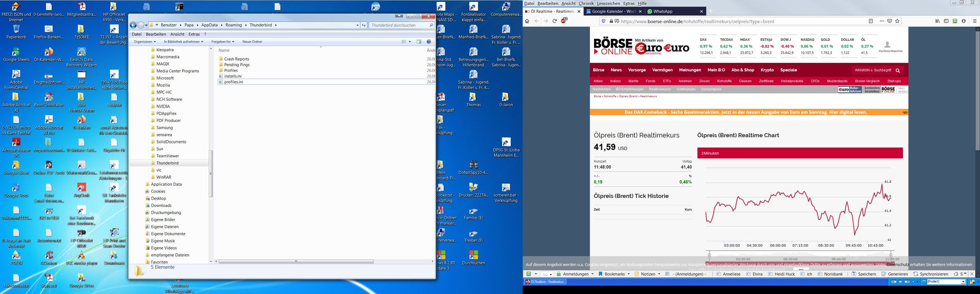This screenshot has height=294, width=980.
Task: Open the view options dropdown arrow in Explorer
Action: (x=410, y=42)
